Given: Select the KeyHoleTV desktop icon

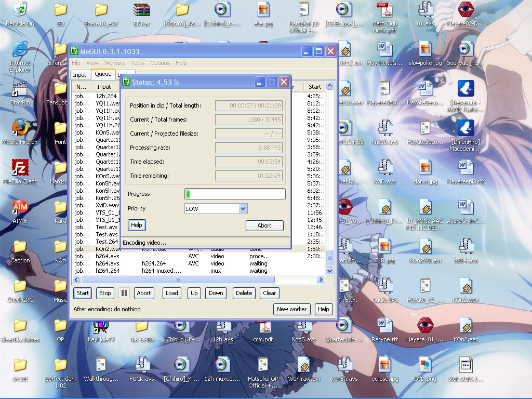Looking at the screenshot, I should point(101,327).
